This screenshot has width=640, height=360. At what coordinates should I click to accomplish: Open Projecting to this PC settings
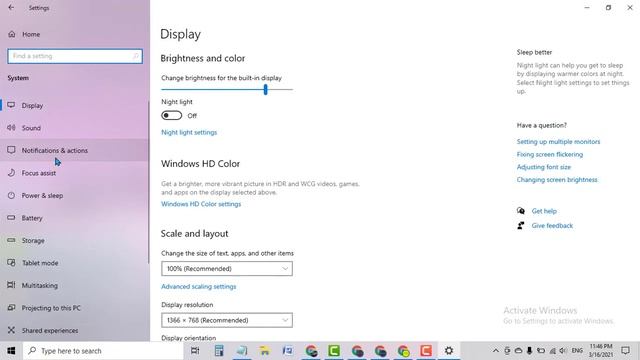tap(74, 307)
